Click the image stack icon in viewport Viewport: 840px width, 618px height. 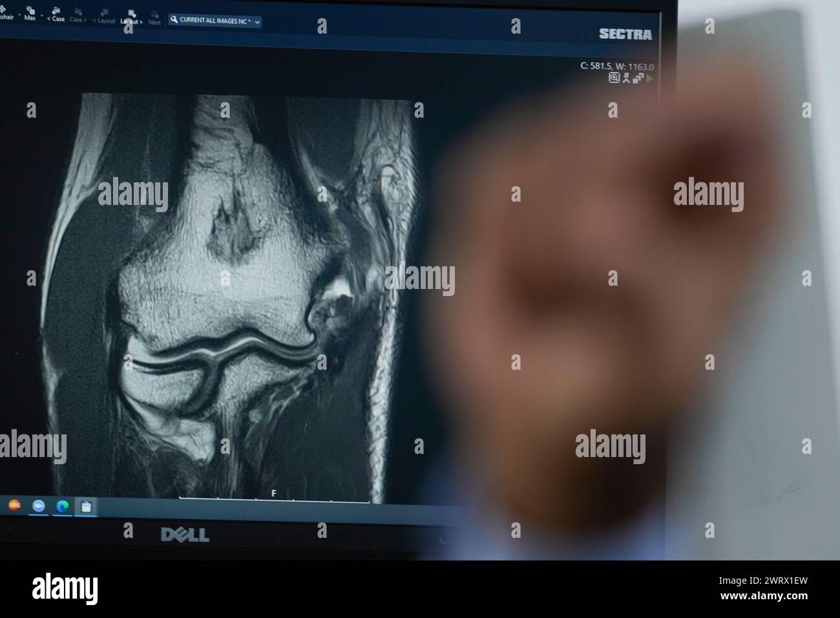click(x=638, y=78)
